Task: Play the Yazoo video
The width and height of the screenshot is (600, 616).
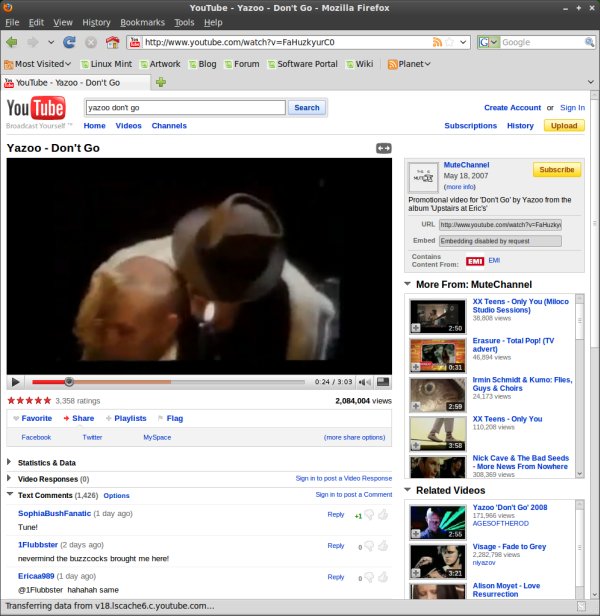Action: coord(15,382)
